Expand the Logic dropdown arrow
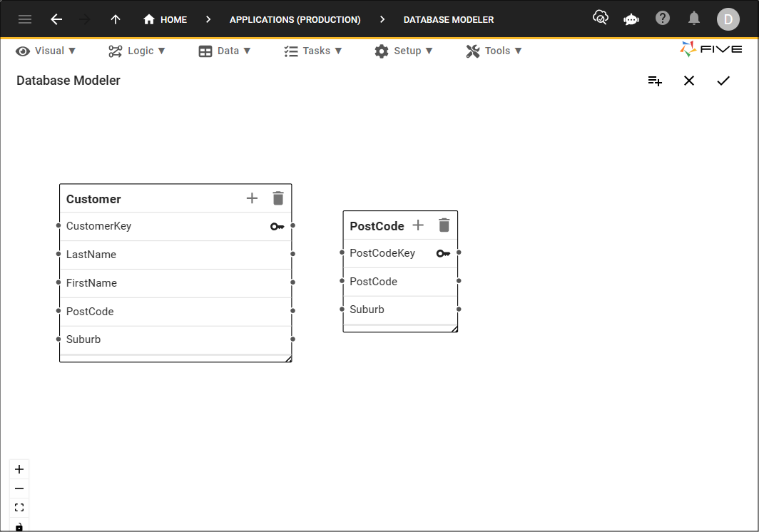This screenshot has width=759, height=532. click(x=162, y=51)
